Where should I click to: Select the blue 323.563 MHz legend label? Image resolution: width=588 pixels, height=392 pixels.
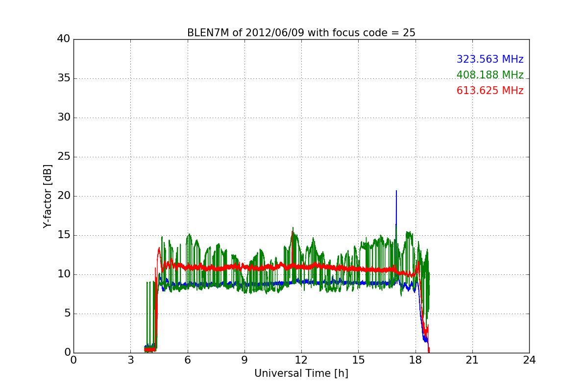coord(490,59)
